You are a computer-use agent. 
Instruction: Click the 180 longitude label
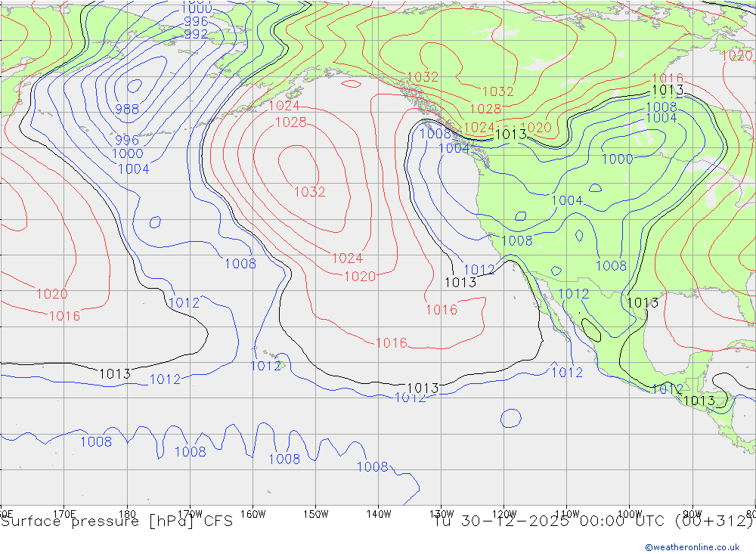coord(127,514)
